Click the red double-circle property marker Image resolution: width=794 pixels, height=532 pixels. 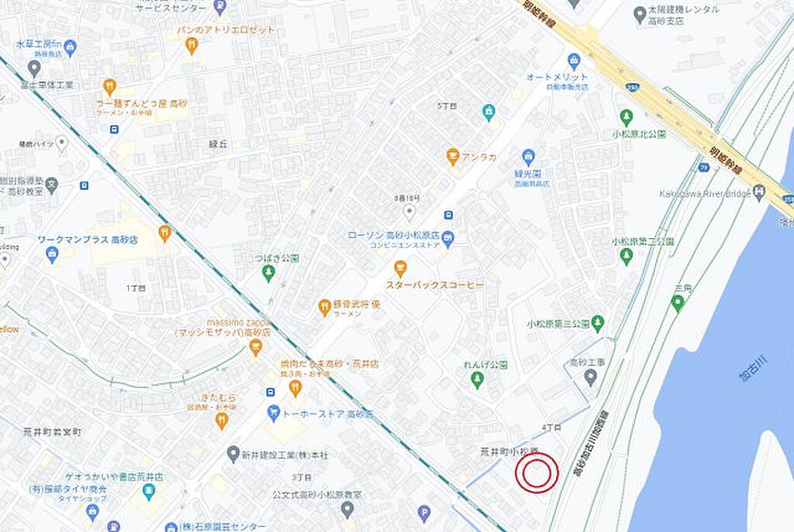[x=537, y=473]
